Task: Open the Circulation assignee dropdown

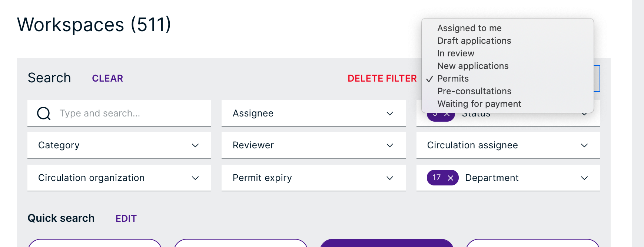Action: pyautogui.click(x=508, y=145)
